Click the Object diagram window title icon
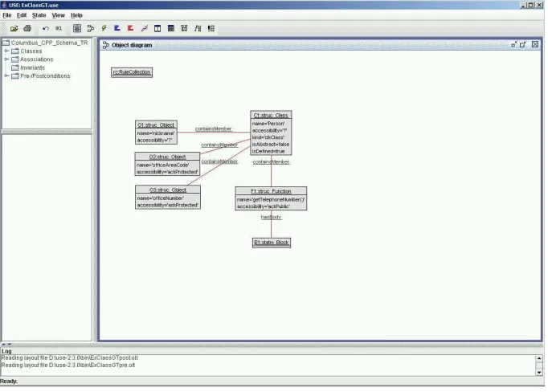Viewport: 548px width, 392px height. (106, 45)
